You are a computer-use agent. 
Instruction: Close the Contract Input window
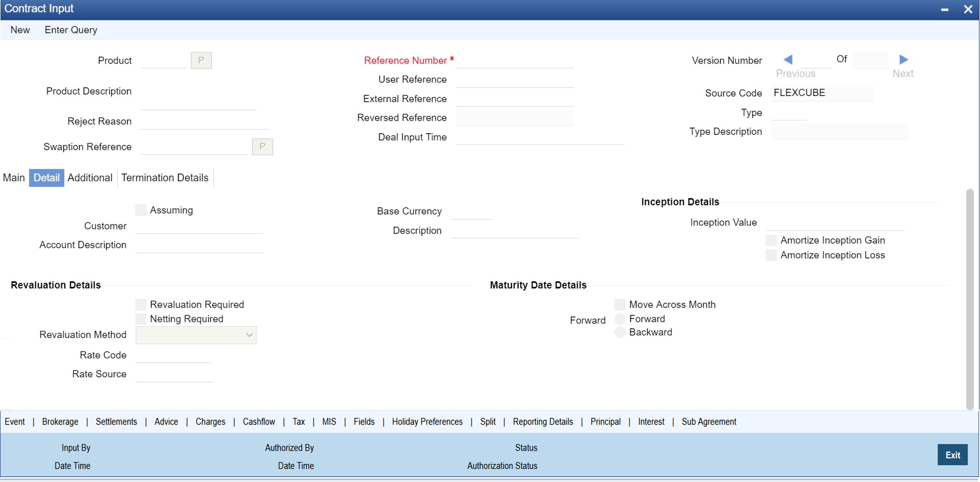[968, 9]
